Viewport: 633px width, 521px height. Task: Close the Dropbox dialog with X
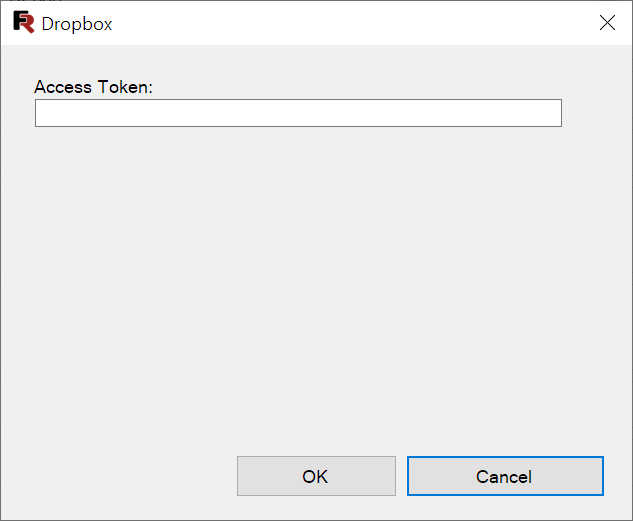pos(607,23)
